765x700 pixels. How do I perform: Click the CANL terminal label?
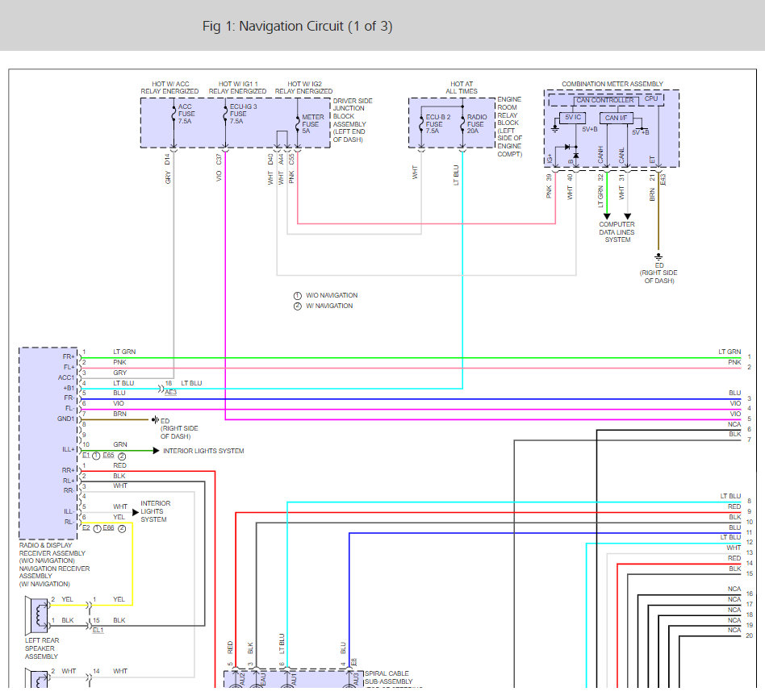click(x=621, y=155)
